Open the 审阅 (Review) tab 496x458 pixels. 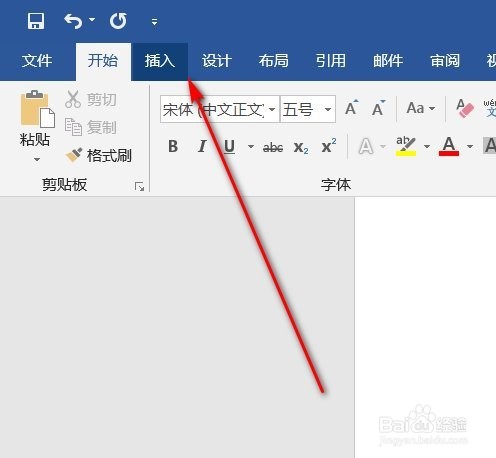[x=445, y=61]
